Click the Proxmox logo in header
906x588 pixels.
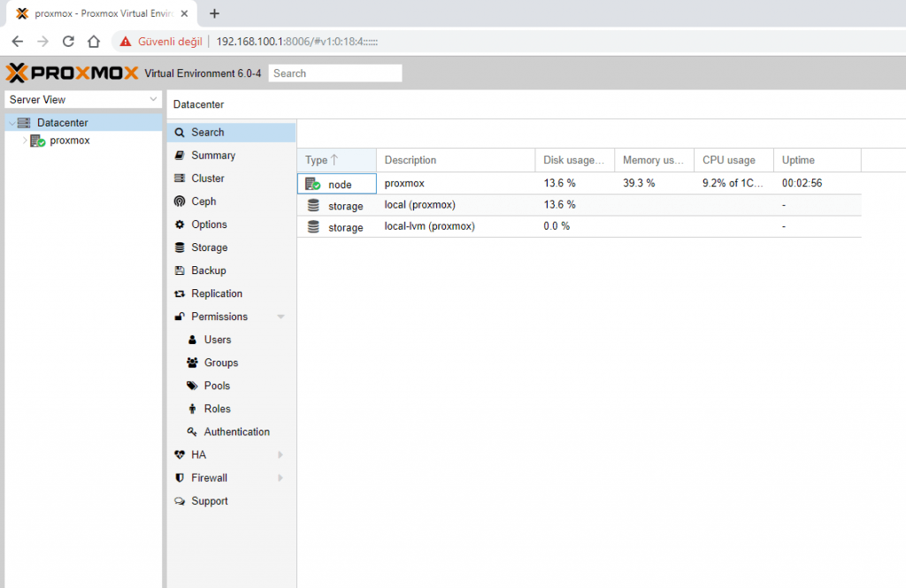72,73
